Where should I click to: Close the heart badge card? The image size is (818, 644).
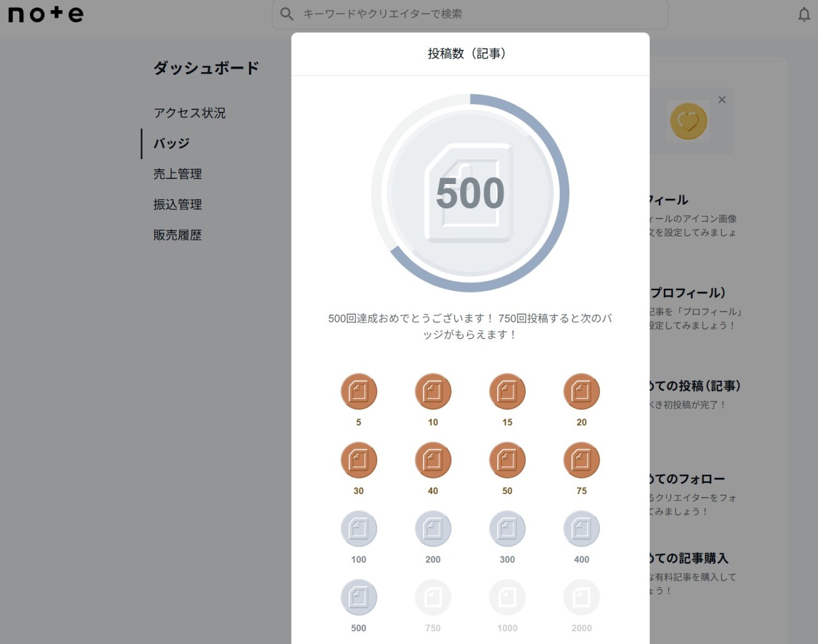coord(722,100)
